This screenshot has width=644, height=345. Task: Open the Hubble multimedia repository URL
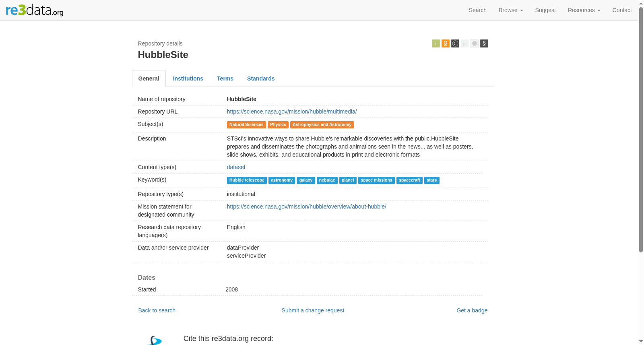tap(292, 112)
